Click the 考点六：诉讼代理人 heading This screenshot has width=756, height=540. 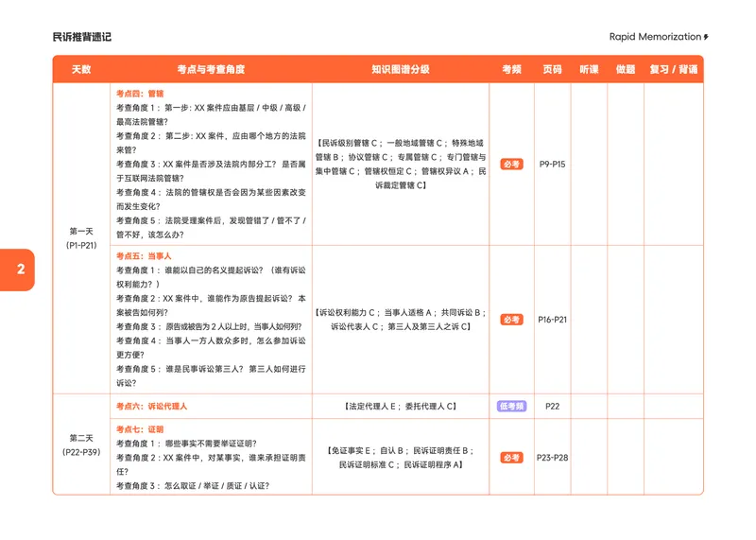151,407
